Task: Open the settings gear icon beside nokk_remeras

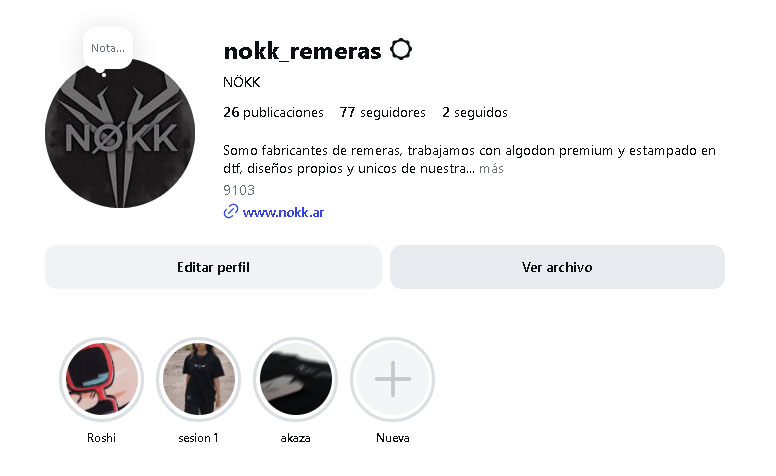Action: tap(400, 49)
